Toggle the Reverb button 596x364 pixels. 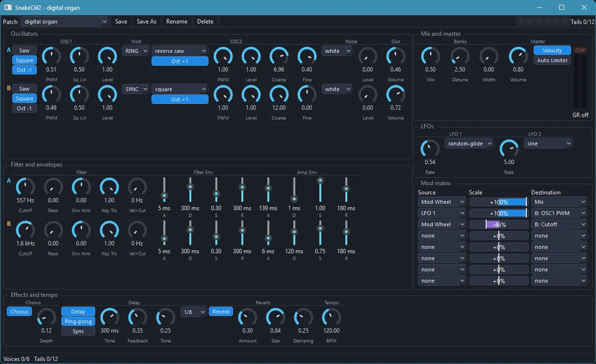tap(221, 312)
